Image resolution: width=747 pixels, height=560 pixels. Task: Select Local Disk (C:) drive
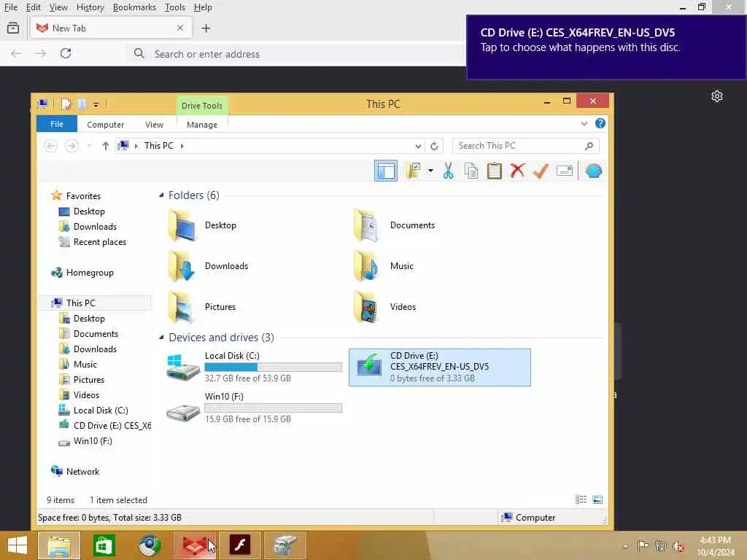click(x=253, y=367)
